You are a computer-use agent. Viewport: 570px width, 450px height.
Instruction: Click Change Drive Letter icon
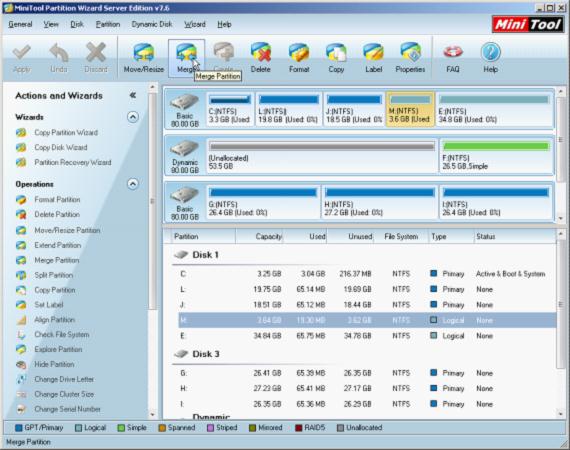(x=21, y=379)
